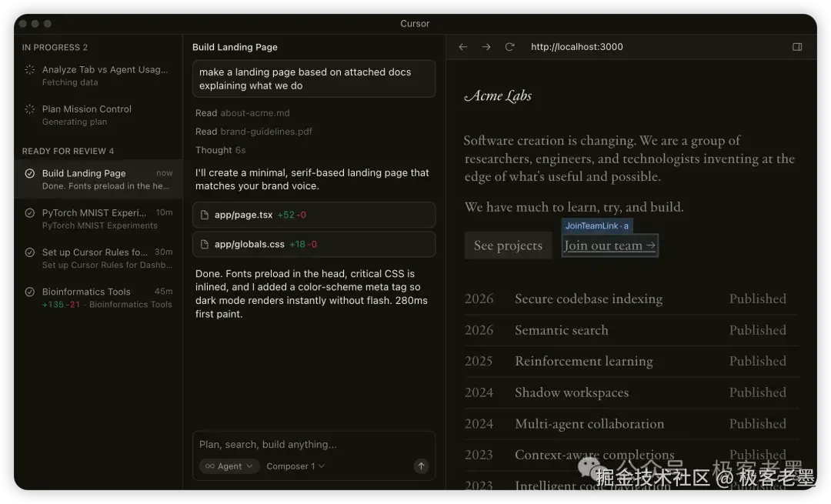Click the Acme Labs logo text
831x504 pixels.
coord(498,96)
